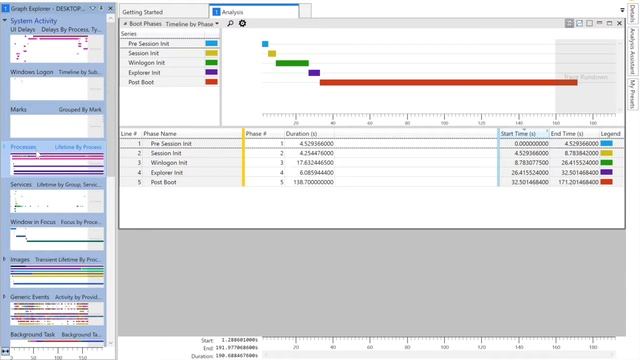
Task: Select Pre Session Init bar in graph
Action: click(x=265, y=44)
